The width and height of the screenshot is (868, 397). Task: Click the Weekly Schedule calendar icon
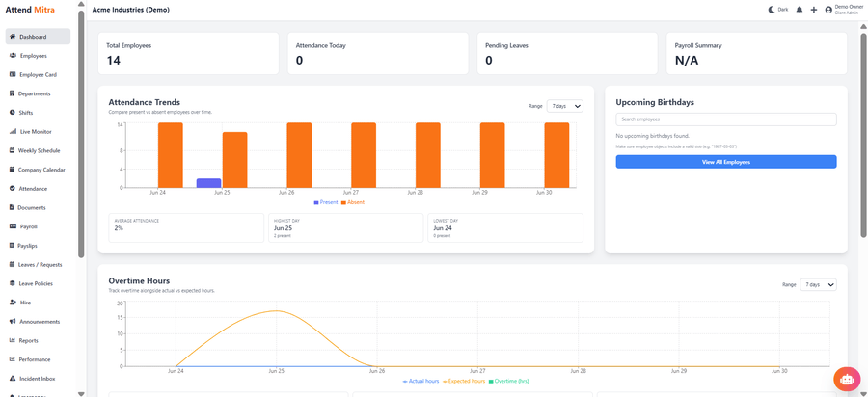pyautogui.click(x=13, y=150)
